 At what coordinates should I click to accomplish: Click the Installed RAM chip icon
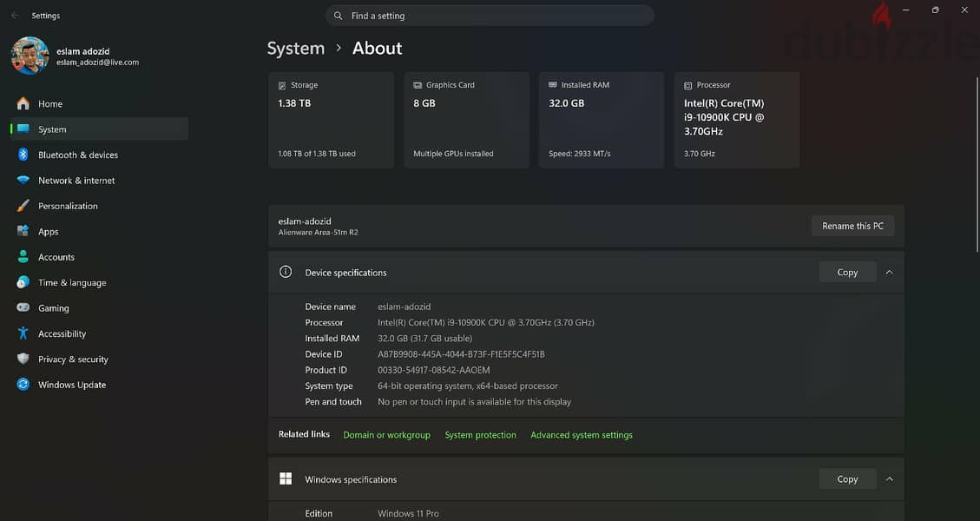(x=553, y=85)
